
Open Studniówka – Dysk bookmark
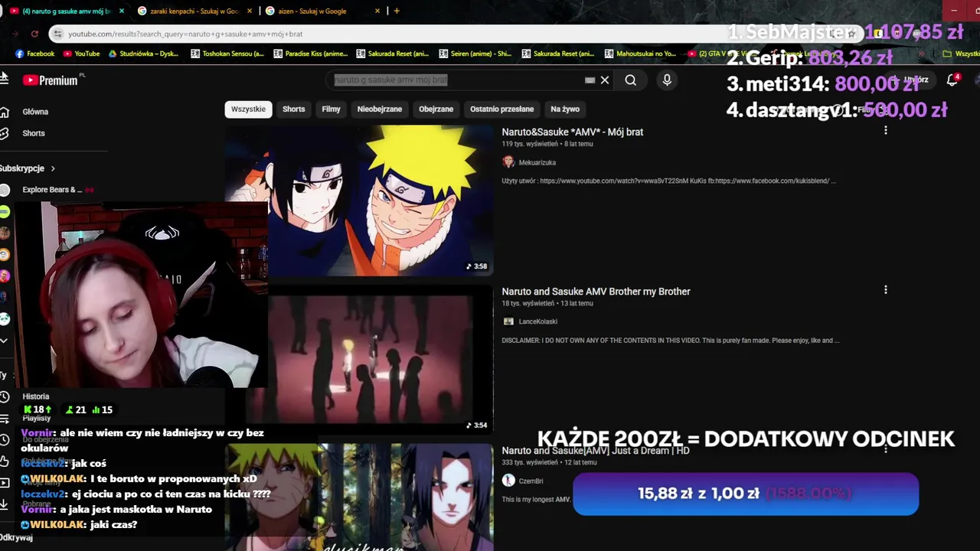143,54
